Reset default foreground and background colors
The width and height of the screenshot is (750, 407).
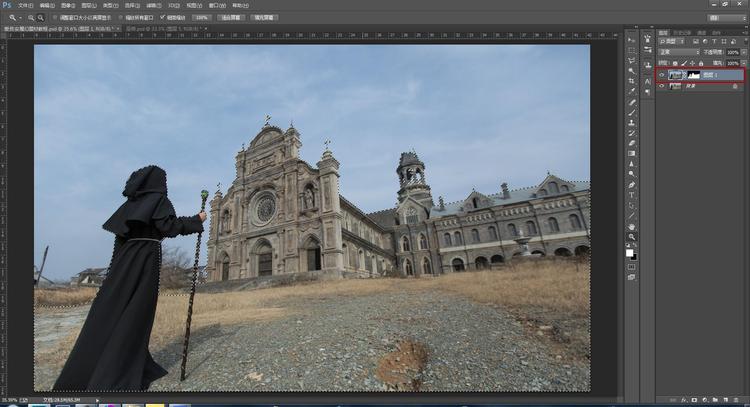[x=628, y=245]
